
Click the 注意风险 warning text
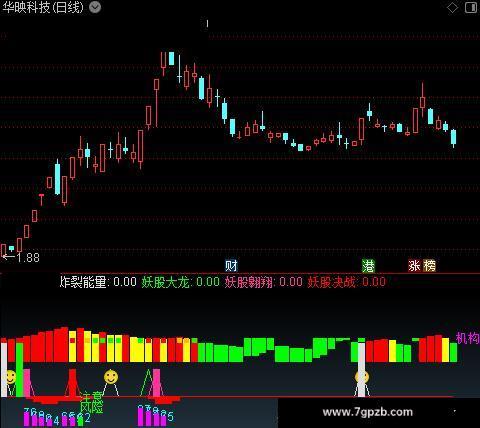coord(91,402)
